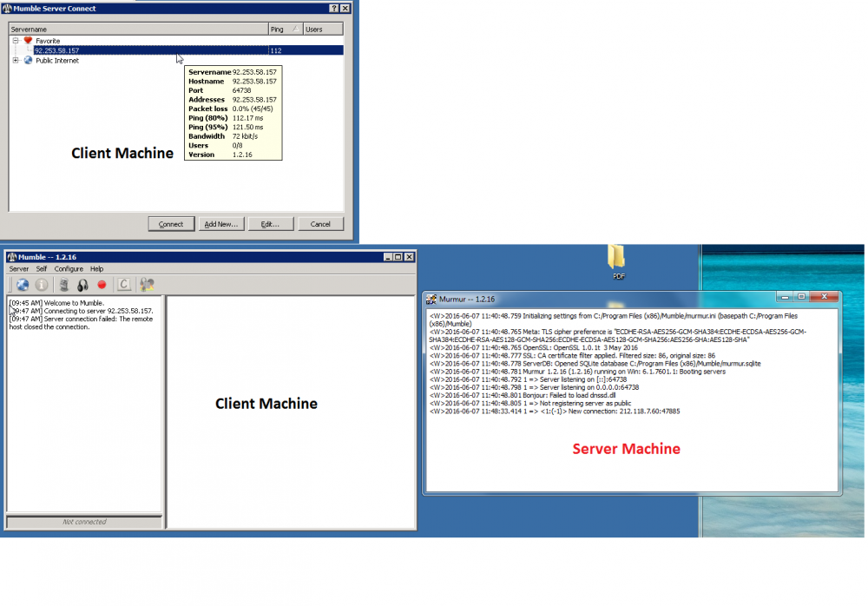Open the Server menu in Mumble
The image size is (868, 606).
click(x=19, y=269)
